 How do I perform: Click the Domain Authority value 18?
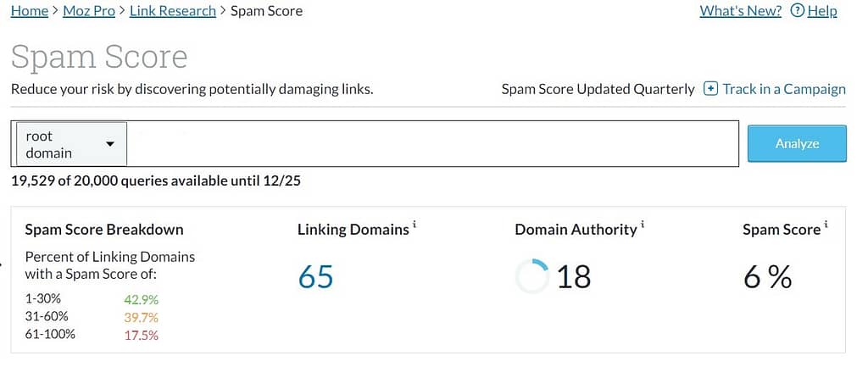tap(574, 276)
